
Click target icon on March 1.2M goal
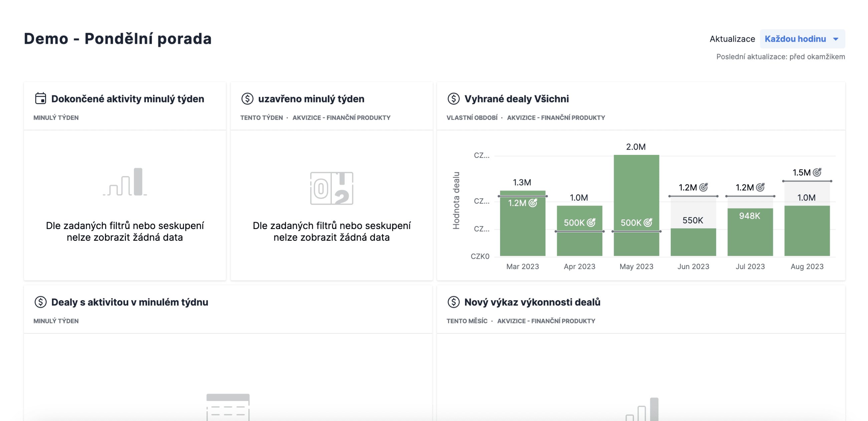tap(532, 203)
